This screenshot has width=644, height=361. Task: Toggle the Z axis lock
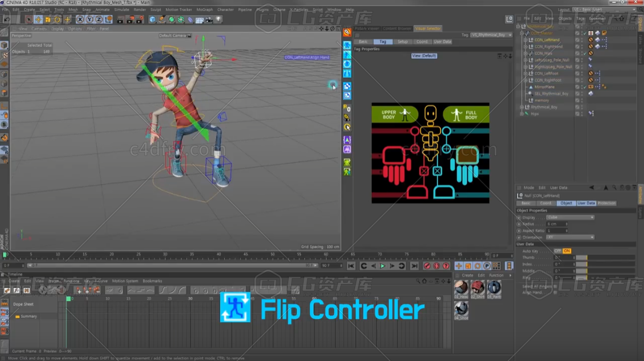pos(99,19)
